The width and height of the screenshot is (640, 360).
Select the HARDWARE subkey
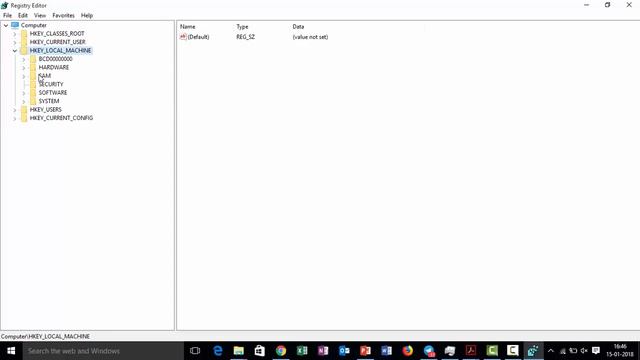click(x=53, y=67)
